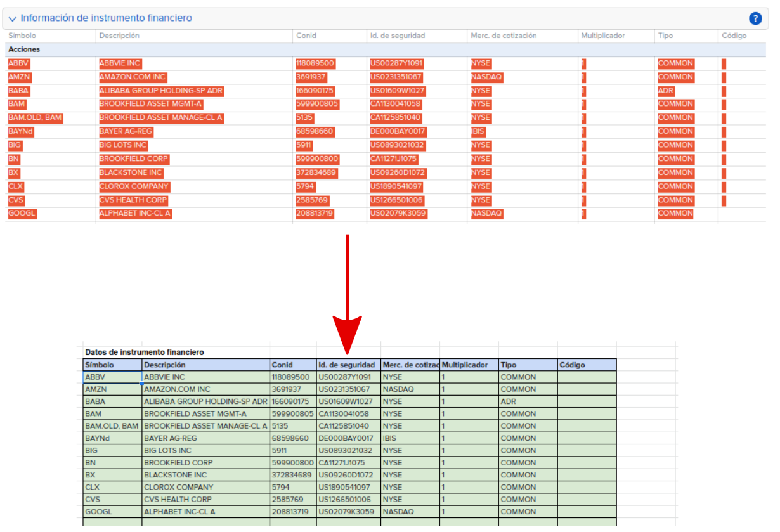Viewport: 780px width, 532px height.
Task: Select spreadsheet cell ALPHABET INC-CL A
Action: tap(205, 512)
